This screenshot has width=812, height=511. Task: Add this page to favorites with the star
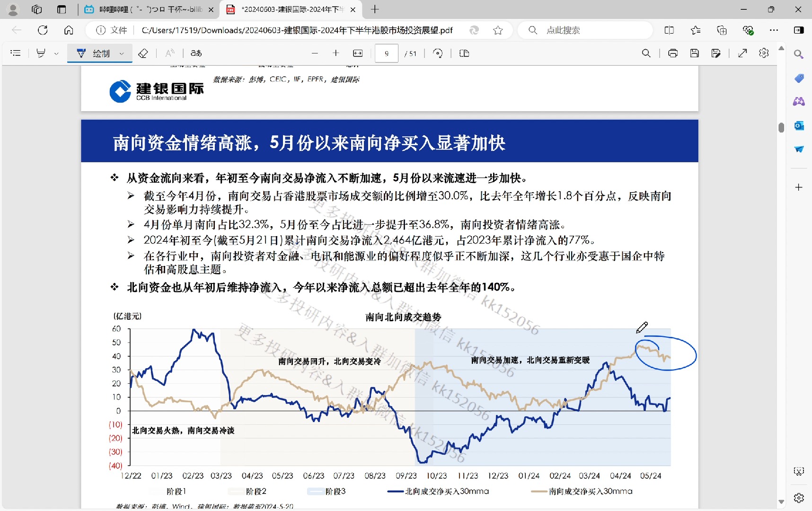(x=498, y=30)
